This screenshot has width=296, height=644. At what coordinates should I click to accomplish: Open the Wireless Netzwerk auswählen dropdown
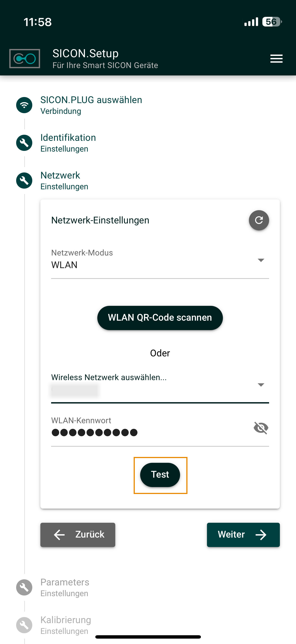click(x=160, y=386)
